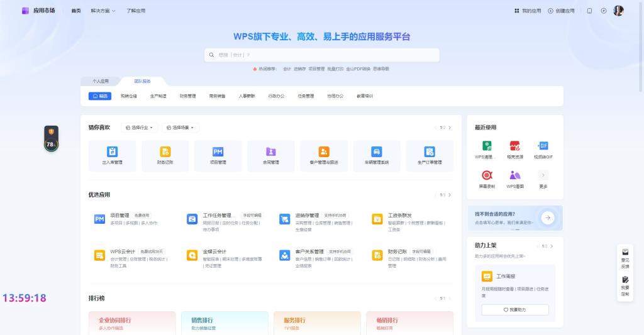This screenshot has width=644, height=335.
Task: Select the 任务管理 category
Action: point(306,96)
